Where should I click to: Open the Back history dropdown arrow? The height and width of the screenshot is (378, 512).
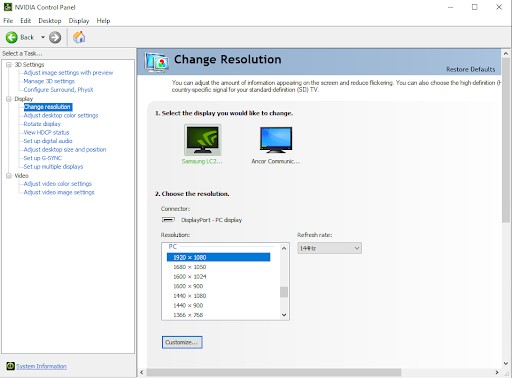[x=43, y=37]
